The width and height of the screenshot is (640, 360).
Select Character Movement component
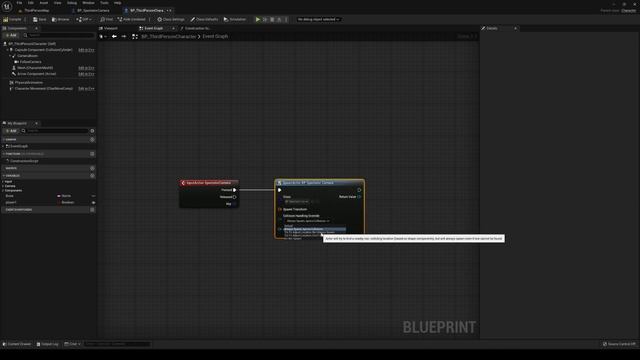tap(43, 88)
